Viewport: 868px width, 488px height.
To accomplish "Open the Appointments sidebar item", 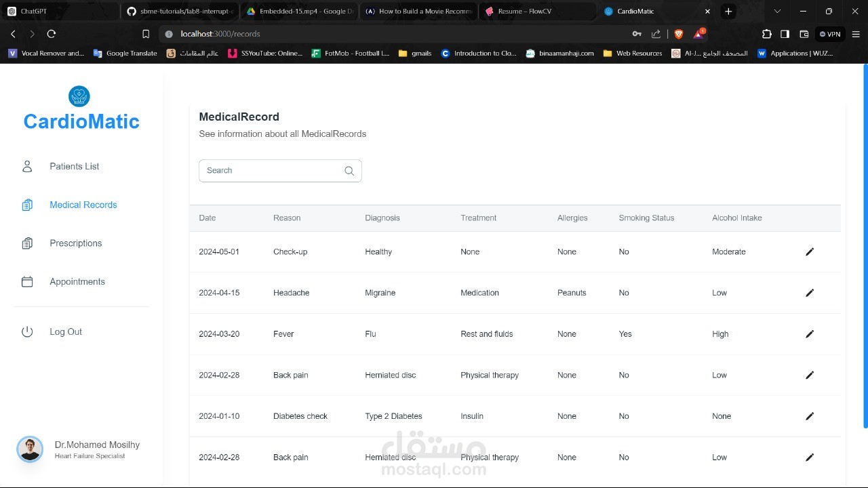I will pos(77,281).
